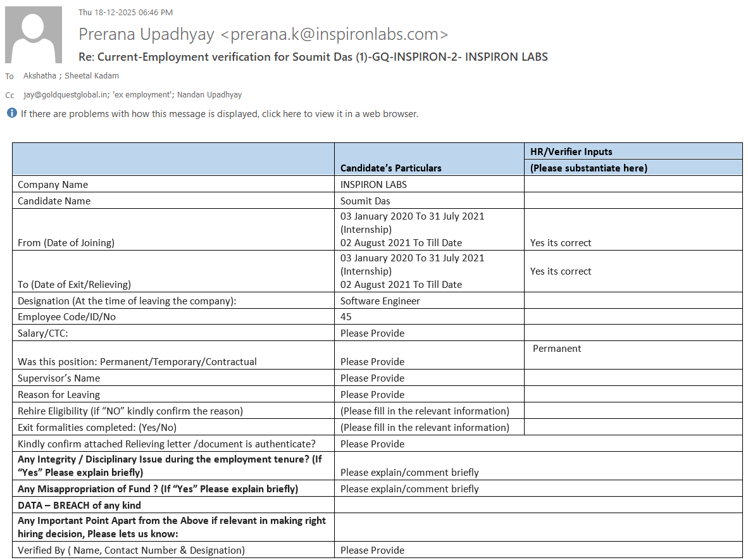Viewport: 748px width, 560px height.
Task: Click 'Please Provide' in Relieving letter row
Action: (372, 444)
